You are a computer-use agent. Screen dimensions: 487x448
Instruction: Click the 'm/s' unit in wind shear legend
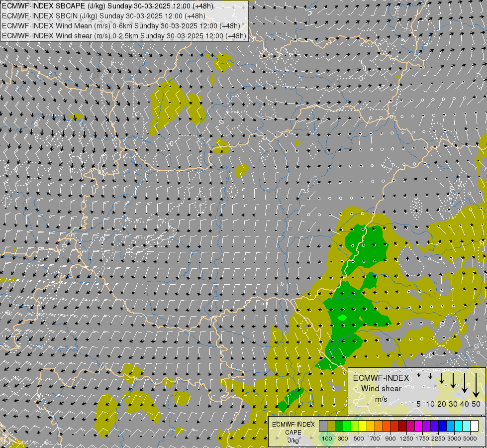coord(381,399)
